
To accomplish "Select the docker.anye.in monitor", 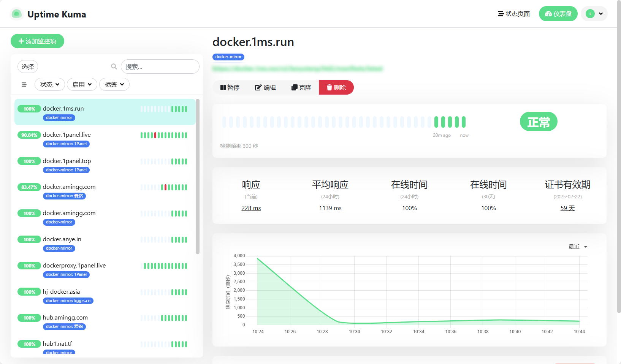I will click(105, 243).
